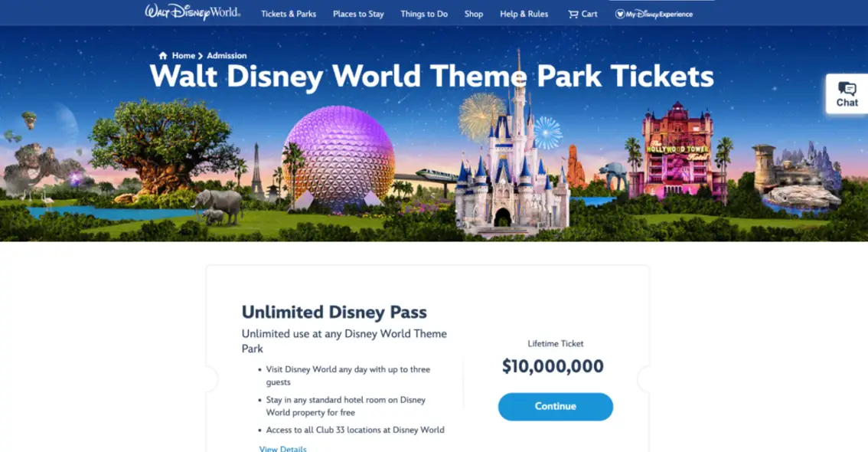The image size is (868, 452).
Task: Open the shopping Cart
Action: (582, 13)
